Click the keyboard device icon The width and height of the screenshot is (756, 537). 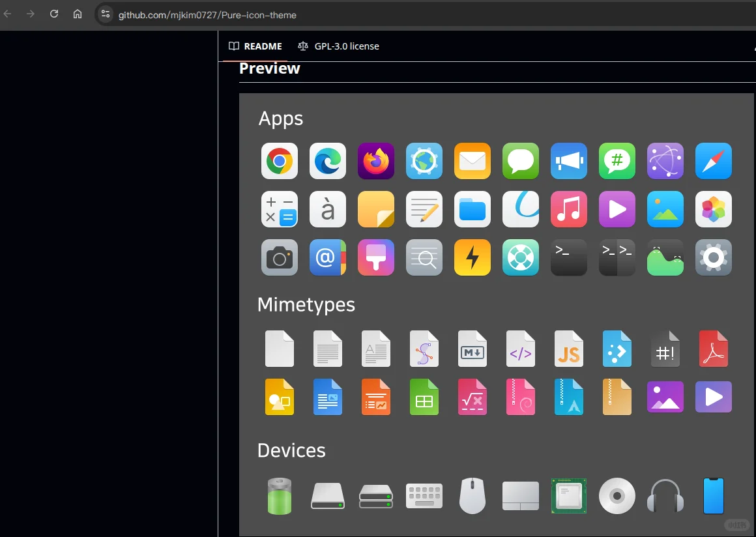[424, 496]
